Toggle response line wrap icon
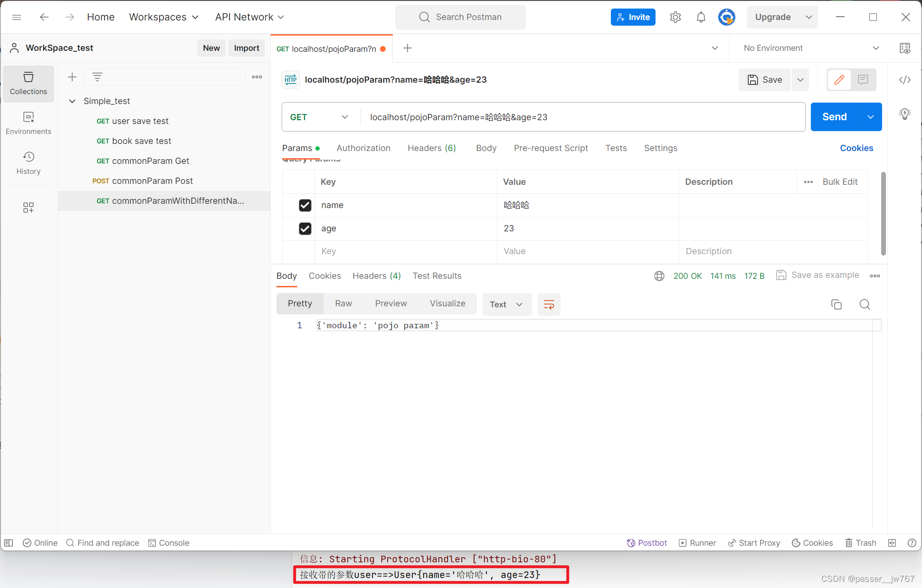922x588 pixels. point(549,304)
